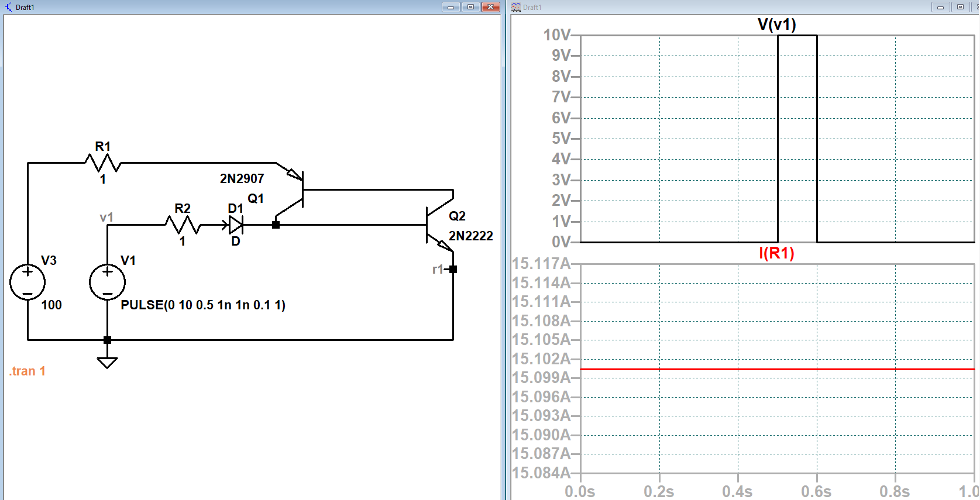
Task: Minimize the waveform Draft1 window
Action: (940, 7)
